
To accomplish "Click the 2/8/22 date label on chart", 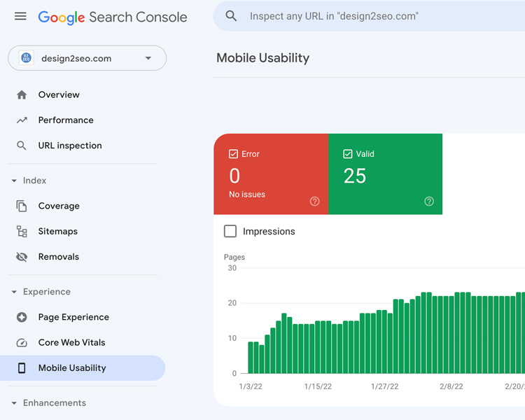I will [451, 386].
